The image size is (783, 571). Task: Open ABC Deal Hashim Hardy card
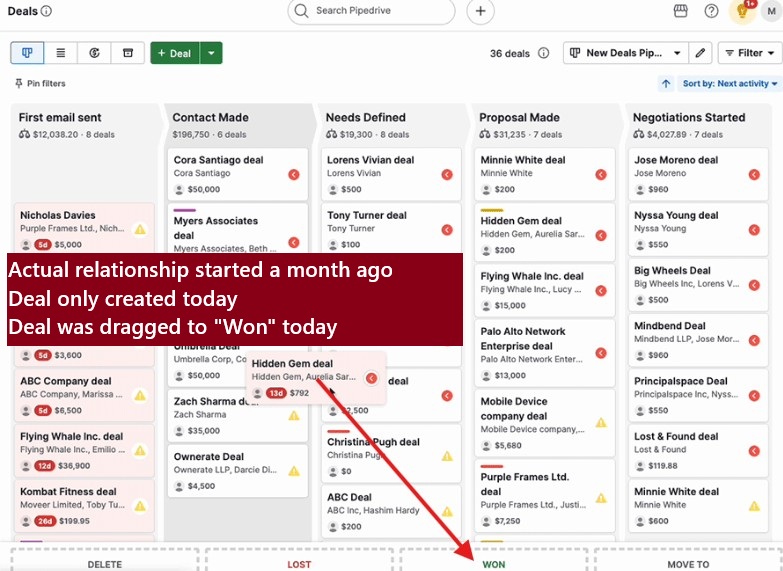coord(391,512)
